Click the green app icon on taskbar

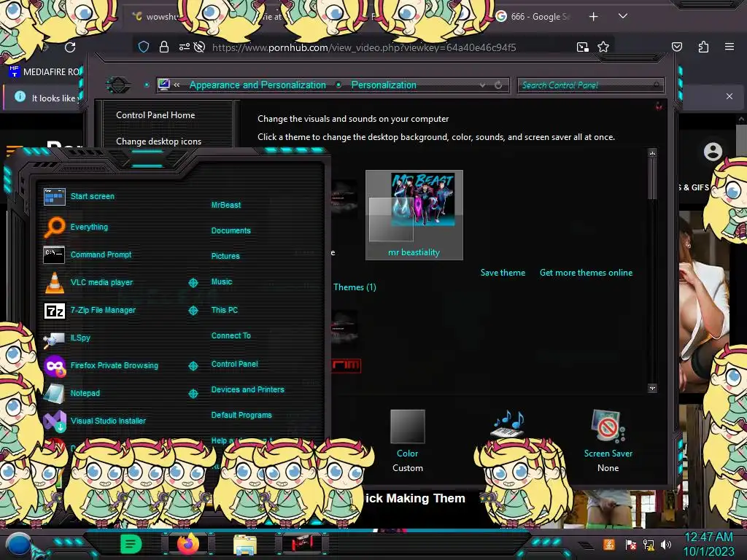coord(131,544)
